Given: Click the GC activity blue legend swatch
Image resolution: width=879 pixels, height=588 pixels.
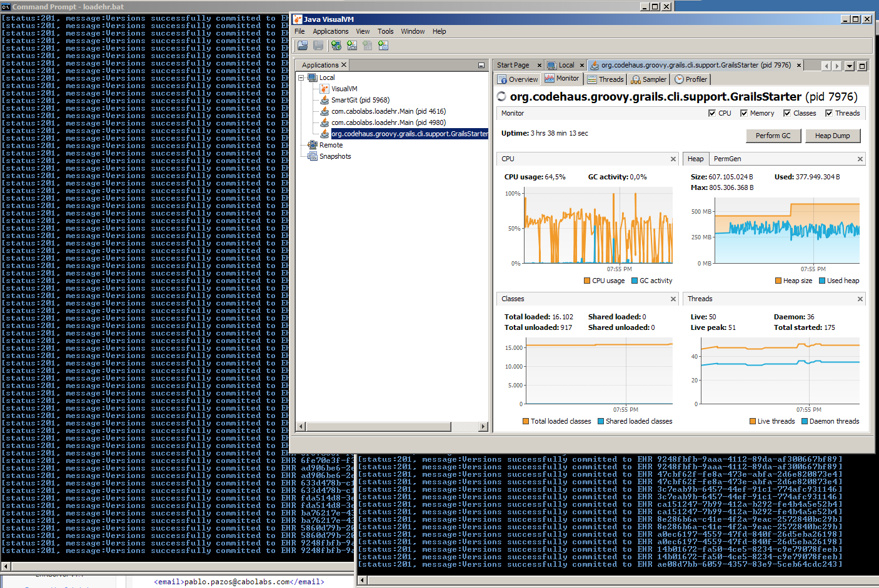Looking at the screenshot, I should pyautogui.click(x=635, y=281).
